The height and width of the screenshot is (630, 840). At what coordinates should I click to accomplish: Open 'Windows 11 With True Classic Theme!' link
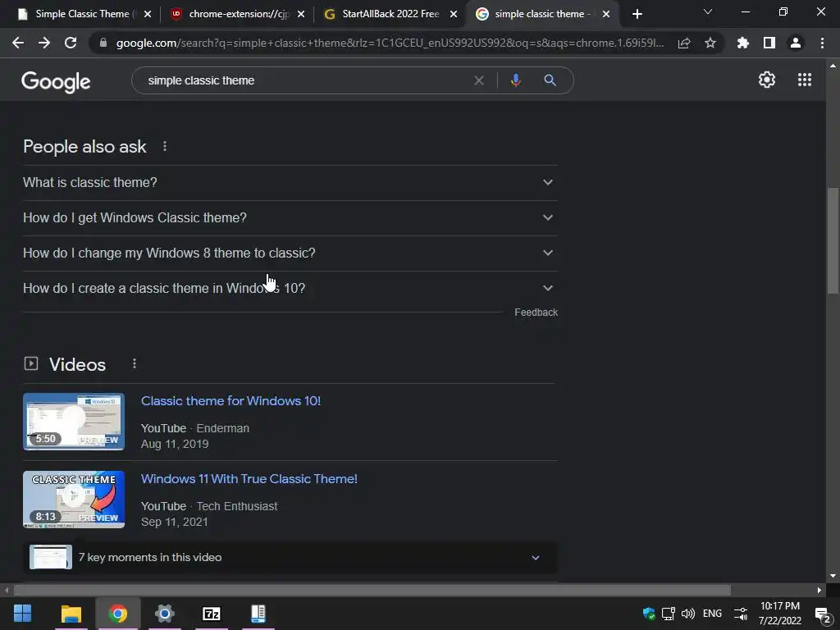tap(249, 479)
